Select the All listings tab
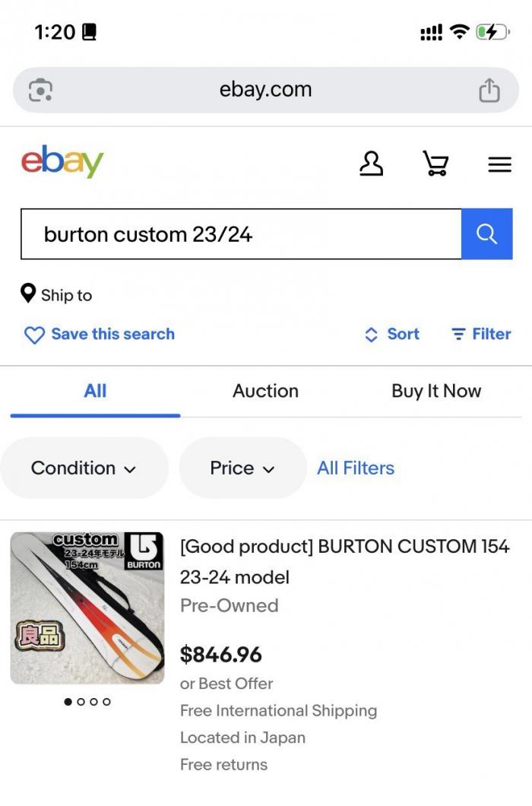The height and width of the screenshot is (806, 532). [x=95, y=391]
